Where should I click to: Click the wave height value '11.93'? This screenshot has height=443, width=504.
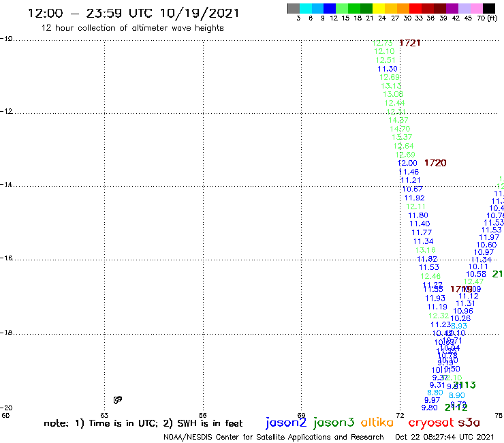coord(435,299)
